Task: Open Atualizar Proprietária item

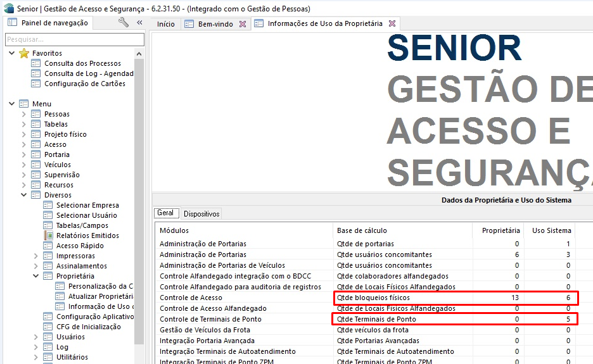Action: (x=101, y=296)
